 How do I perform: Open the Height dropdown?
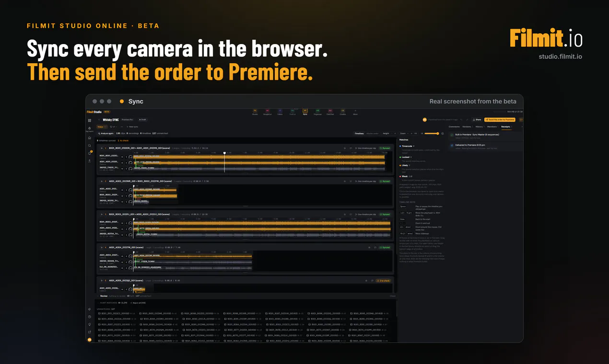388,134
